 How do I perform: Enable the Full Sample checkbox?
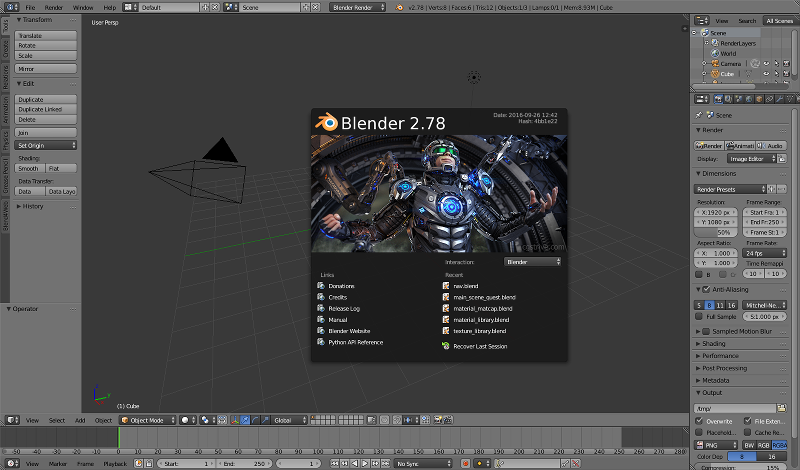point(700,316)
